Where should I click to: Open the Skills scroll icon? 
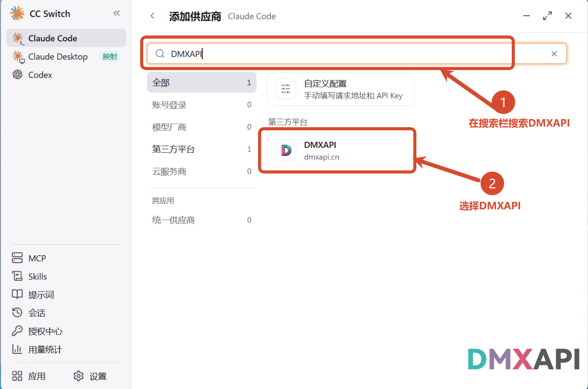tap(17, 276)
